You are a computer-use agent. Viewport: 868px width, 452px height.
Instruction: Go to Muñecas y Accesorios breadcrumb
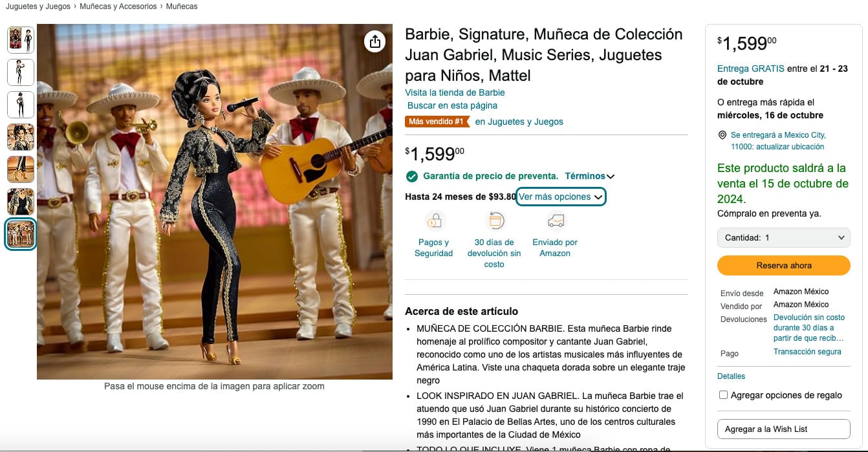118,6
